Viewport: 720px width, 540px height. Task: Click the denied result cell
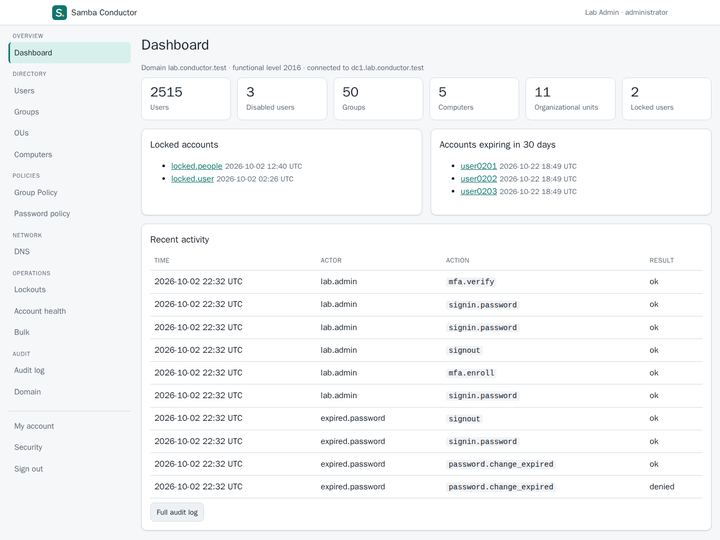tap(662, 487)
